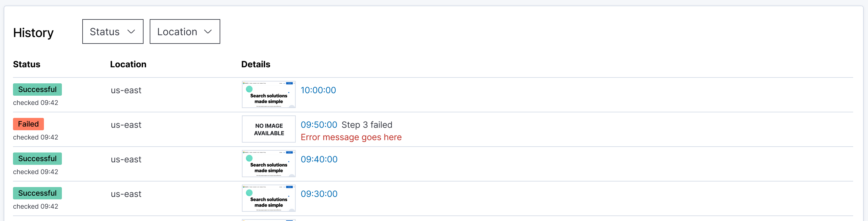Open the Status filter dropdown
This screenshot has width=868, height=221.
click(112, 31)
